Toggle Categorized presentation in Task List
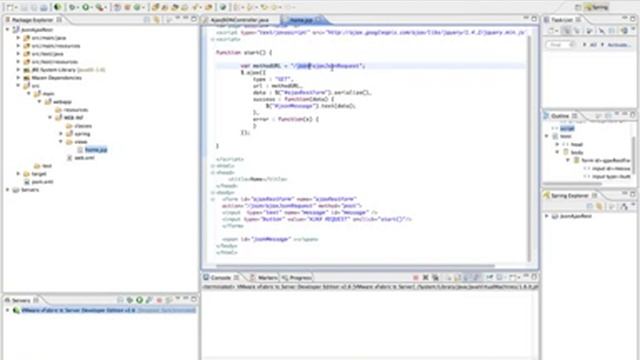 click(567, 31)
